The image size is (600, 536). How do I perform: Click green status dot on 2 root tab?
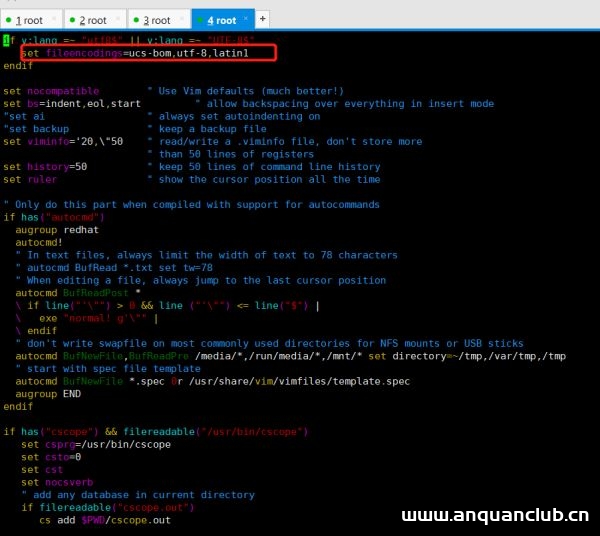[x=72, y=20]
